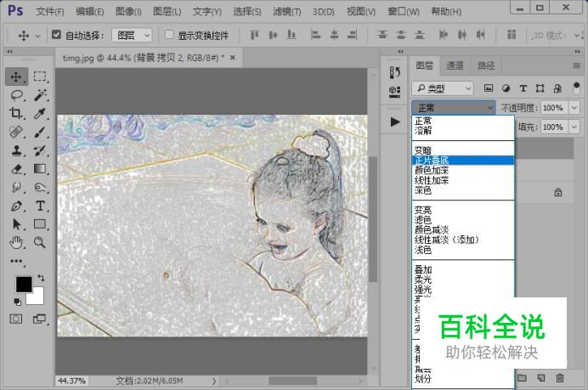Image resolution: width=588 pixels, height=390 pixels.
Task: Select the Gradient tool
Action: pyautogui.click(x=40, y=169)
